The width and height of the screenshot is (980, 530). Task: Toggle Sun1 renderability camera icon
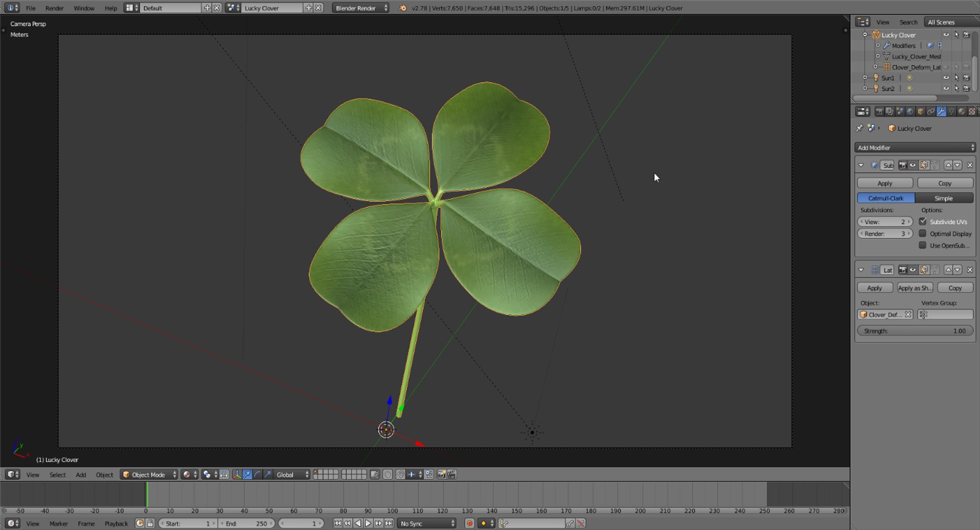[x=966, y=78]
